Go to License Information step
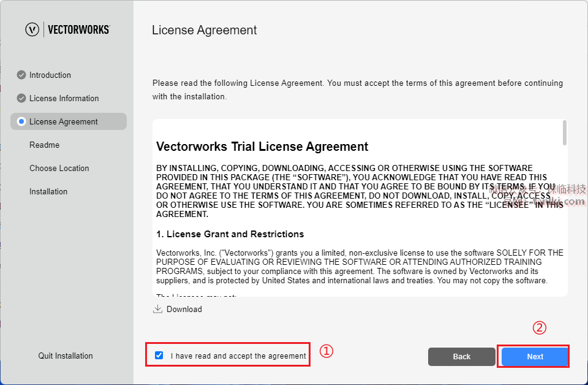The height and width of the screenshot is (385, 588). click(x=64, y=98)
